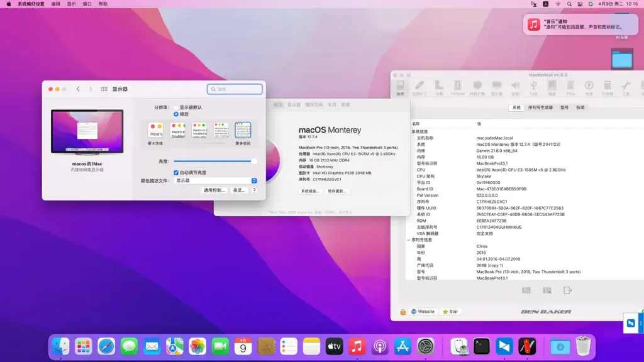This screenshot has width=644, height=362.
Task: Select the 缩放 (Scaled) resolution radio button
Action: tap(176, 114)
